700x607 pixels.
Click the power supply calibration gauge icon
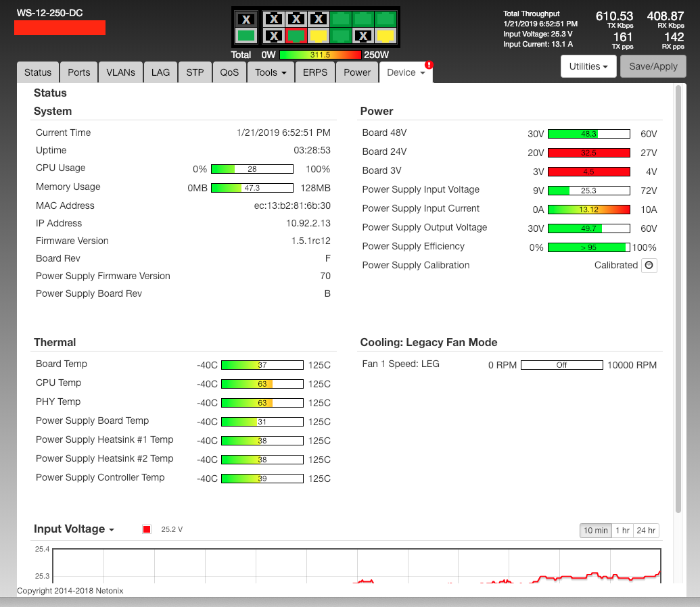649,266
